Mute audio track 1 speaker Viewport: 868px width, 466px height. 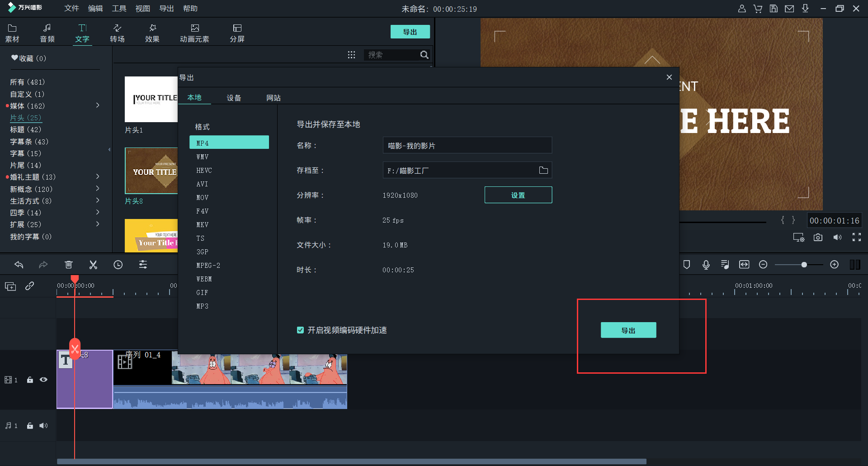(x=43, y=426)
